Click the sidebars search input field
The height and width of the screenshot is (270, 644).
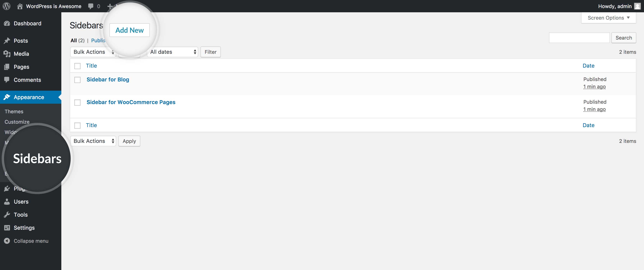(x=579, y=38)
